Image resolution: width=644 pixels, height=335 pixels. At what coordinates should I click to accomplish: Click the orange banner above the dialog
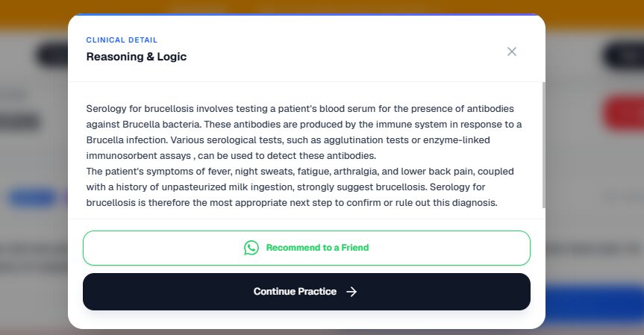(322, 7)
